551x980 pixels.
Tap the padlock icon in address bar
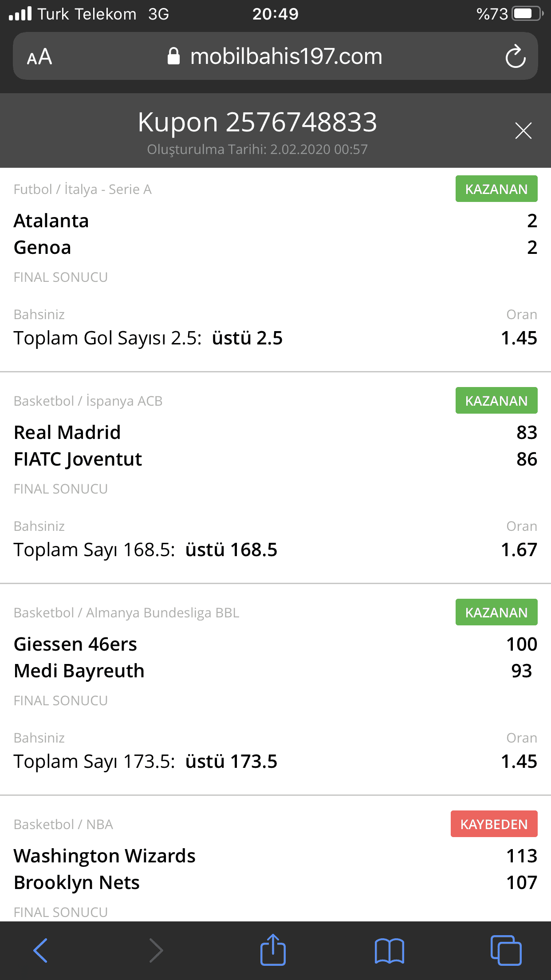click(173, 56)
